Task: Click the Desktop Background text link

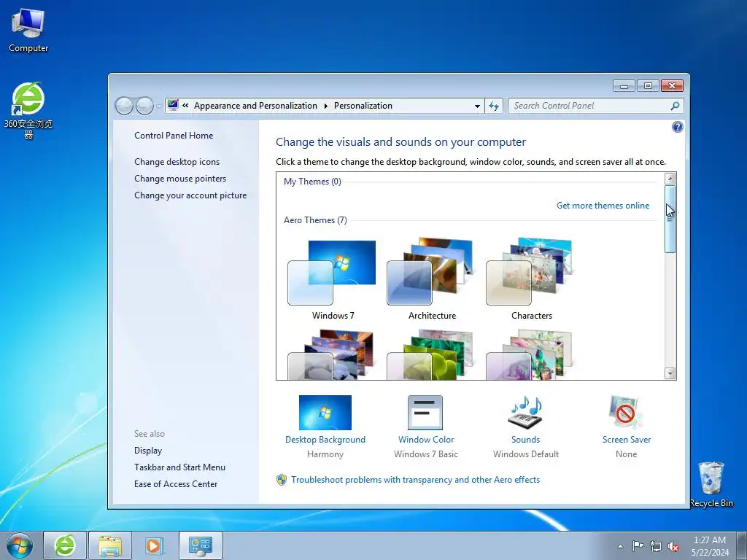Action: click(x=325, y=440)
